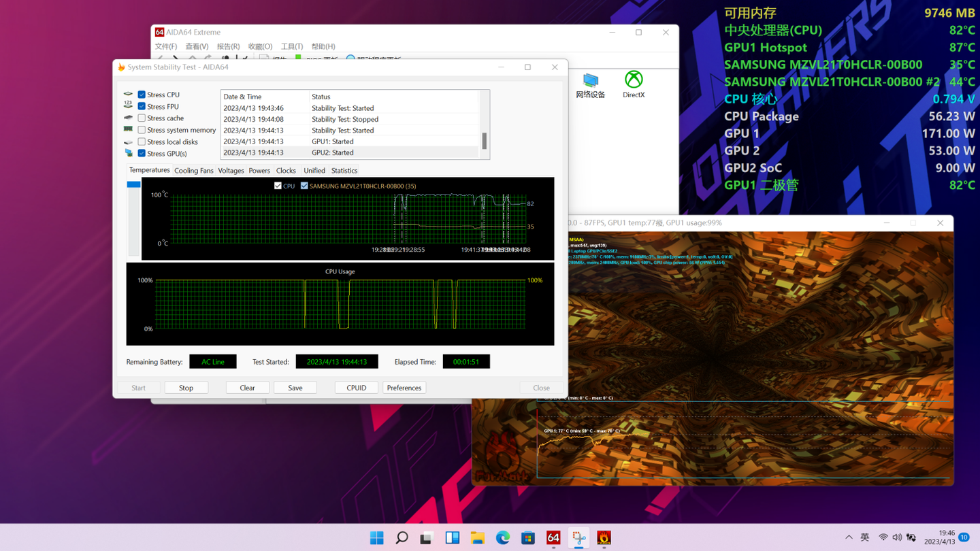This screenshot has width=980, height=551.
Task: Open taskbar Search
Action: point(402,538)
